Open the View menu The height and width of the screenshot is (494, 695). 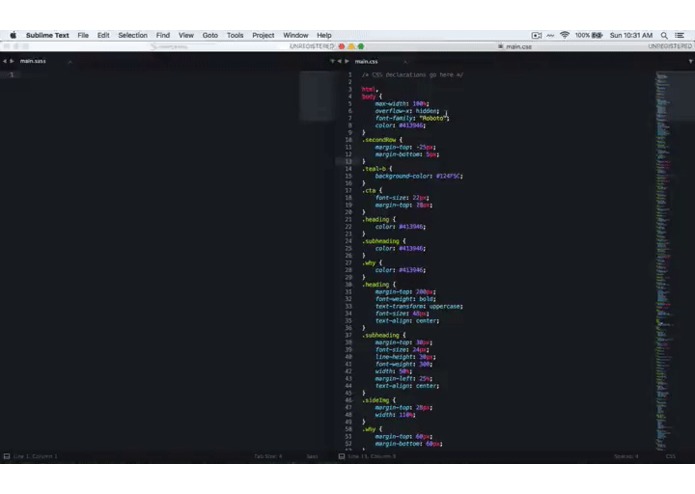tap(186, 35)
